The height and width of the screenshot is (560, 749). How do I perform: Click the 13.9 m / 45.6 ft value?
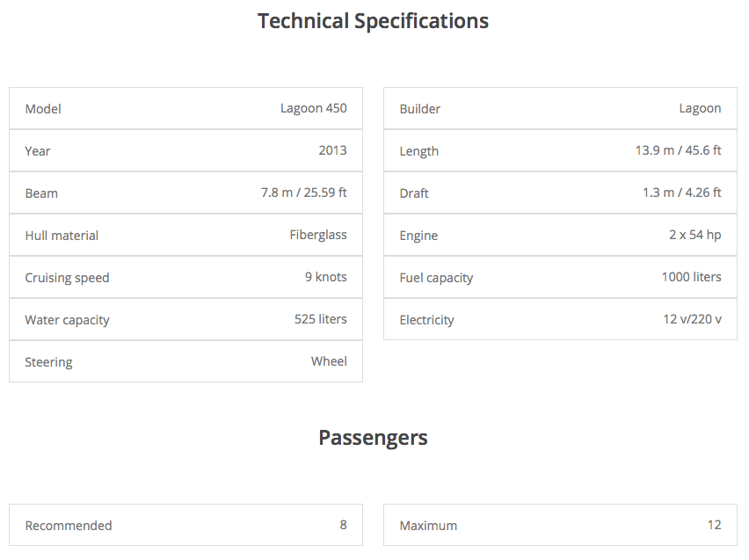click(678, 150)
